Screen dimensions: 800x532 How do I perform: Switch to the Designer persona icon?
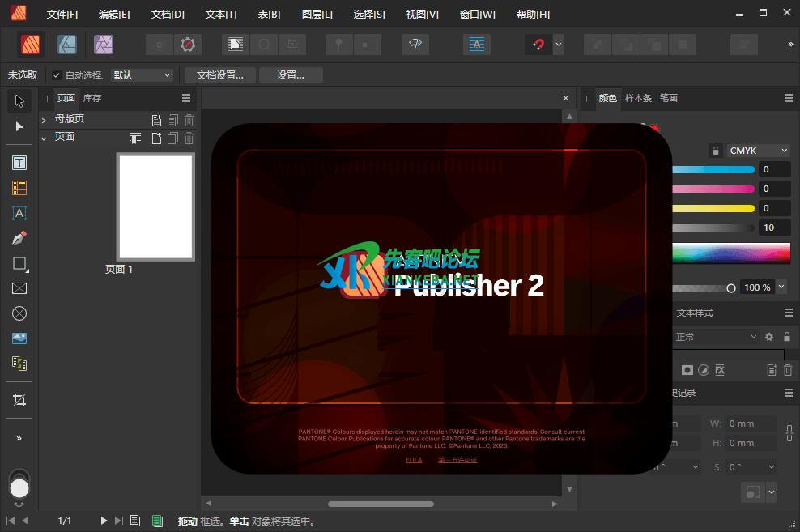[x=67, y=45]
